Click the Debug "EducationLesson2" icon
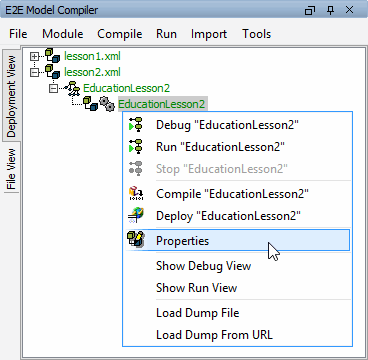The width and height of the screenshot is (368, 360). point(136,125)
